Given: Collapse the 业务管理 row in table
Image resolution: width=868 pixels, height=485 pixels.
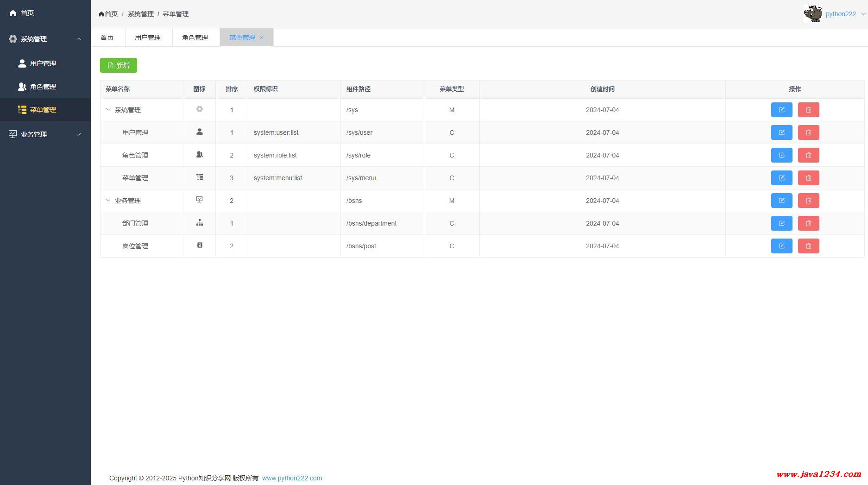Looking at the screenshot, I should [x=108, y=201].
